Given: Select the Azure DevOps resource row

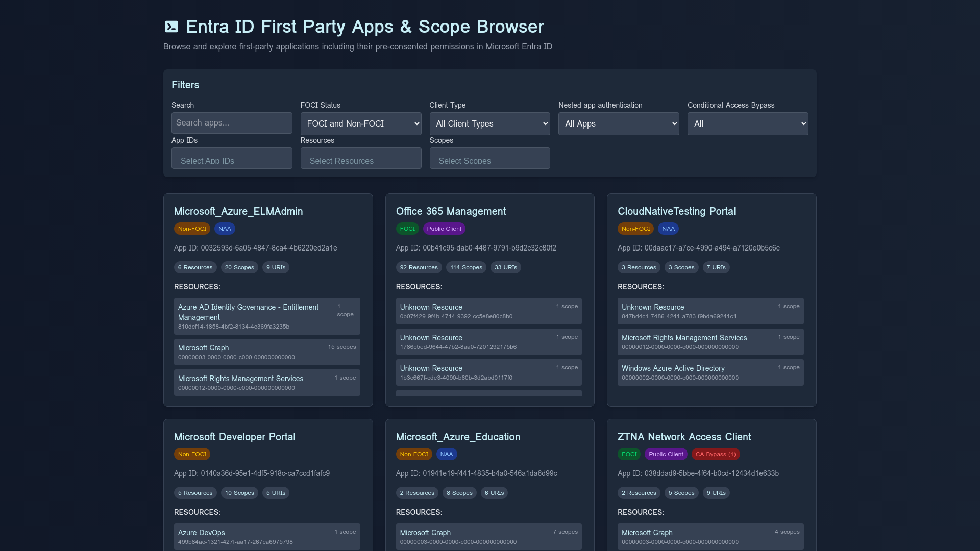Looking at the screenshot, I should click(x=267, y=537).
